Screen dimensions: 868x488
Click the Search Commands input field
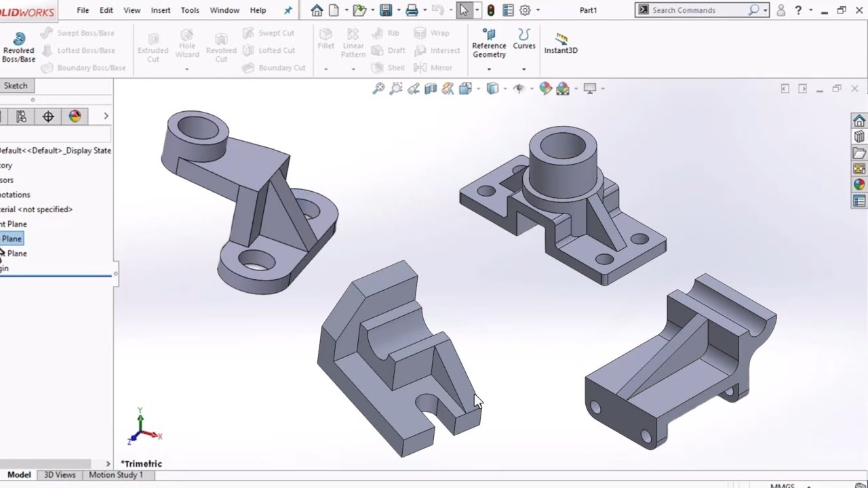click(x=699, y=10)
